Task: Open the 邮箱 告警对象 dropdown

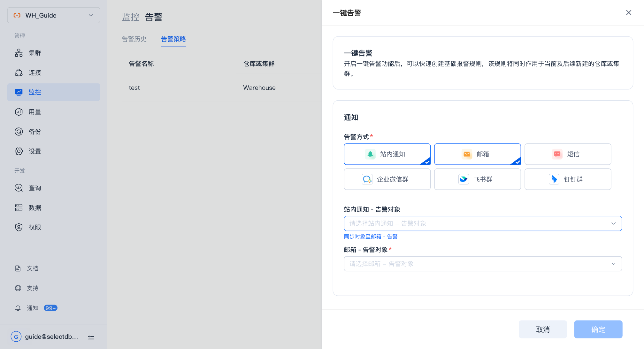Action: coord(482,264)
